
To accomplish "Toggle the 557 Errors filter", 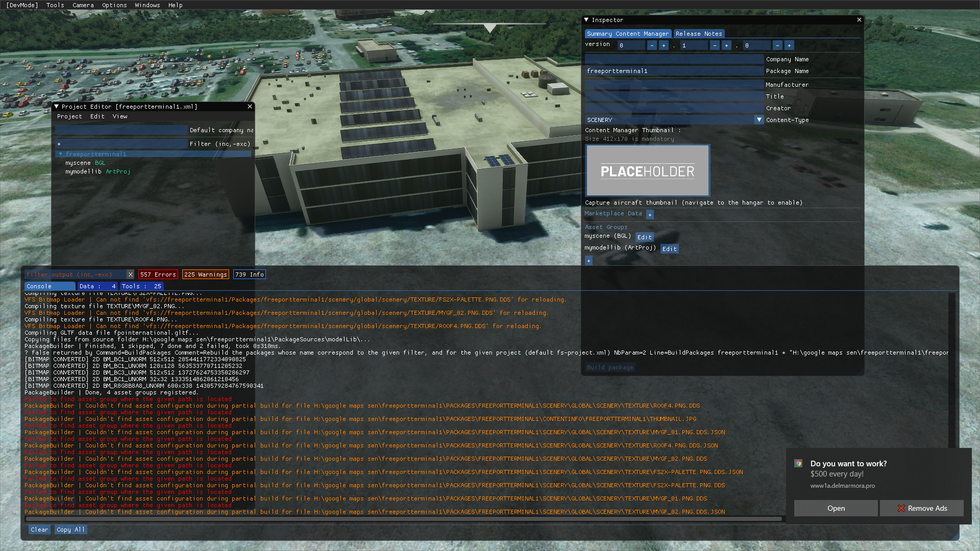I will pos(158,274).
